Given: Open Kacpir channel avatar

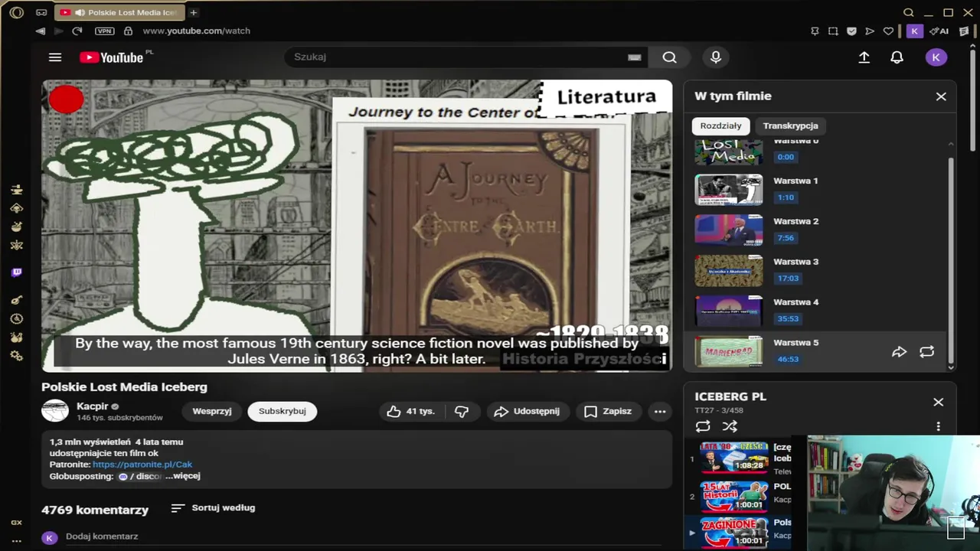Looking at the screenshot, I should pos(55,411).
